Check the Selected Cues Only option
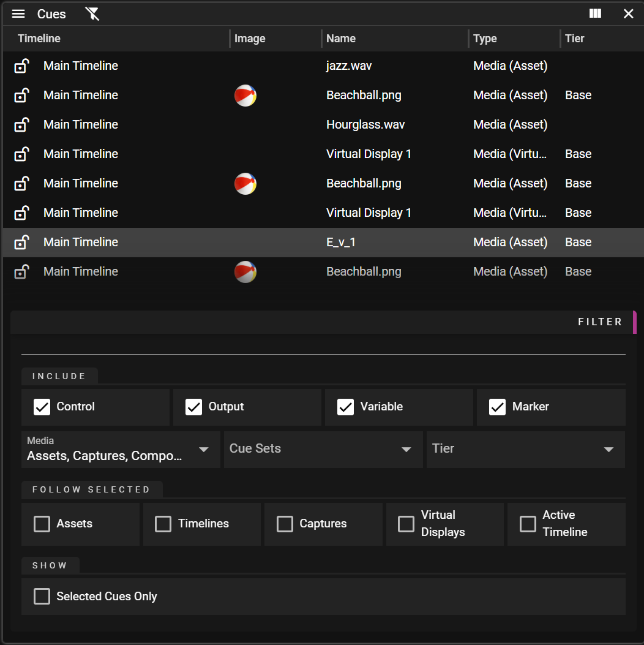 (42, 596)
